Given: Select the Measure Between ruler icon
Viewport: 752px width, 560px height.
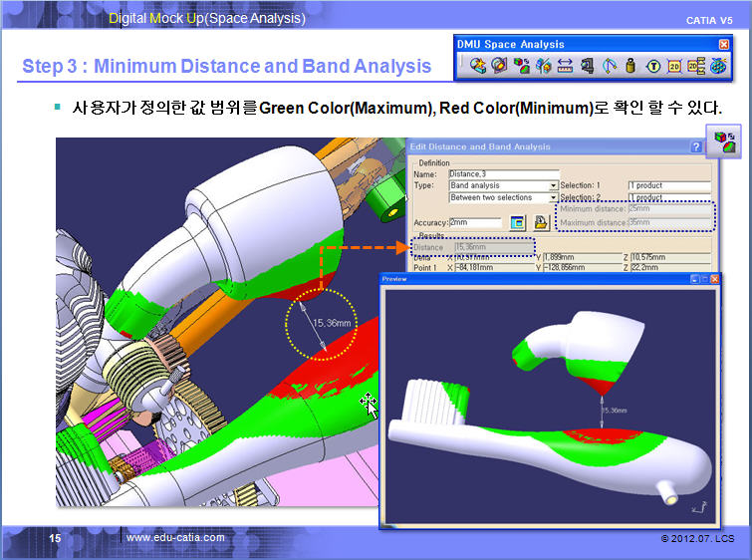Looking at the screenshot, I should click(x=565, y=66).
